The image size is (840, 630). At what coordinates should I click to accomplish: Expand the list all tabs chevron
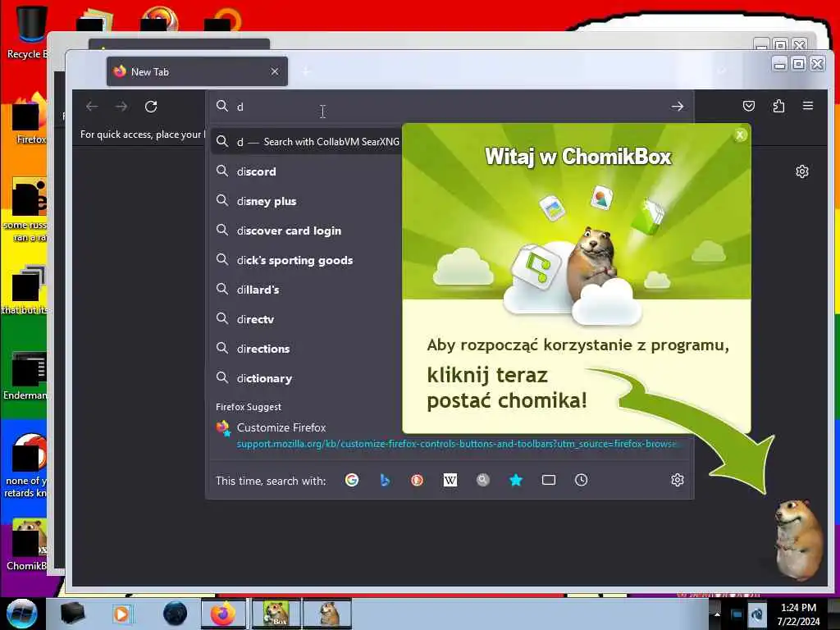(722, 71)
